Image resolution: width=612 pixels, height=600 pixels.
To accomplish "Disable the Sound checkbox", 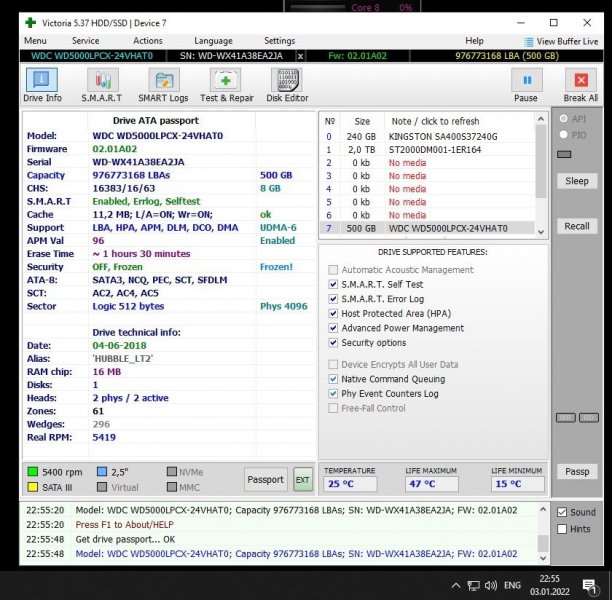I will pos(561,512).
